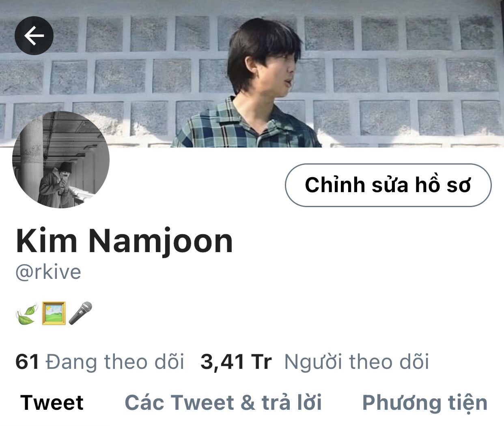This screenshot has width=504, height=426.
Task: Tap the emoji bio line
Action: [x=54, y=314]
